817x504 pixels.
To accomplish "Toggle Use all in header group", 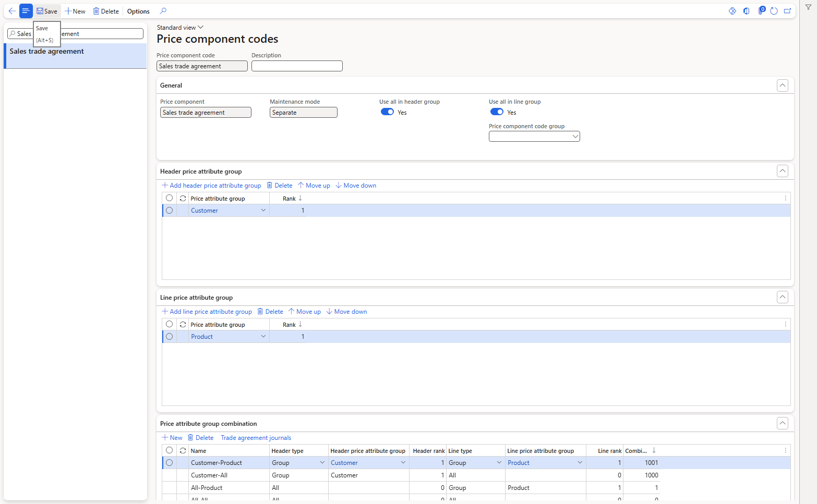I will [x=387, y=112].
